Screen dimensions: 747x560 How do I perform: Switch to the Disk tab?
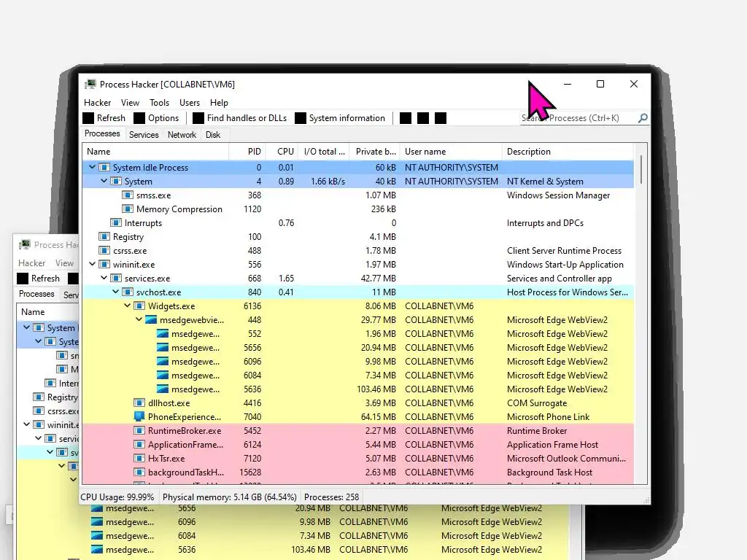(x=213, y=135)
